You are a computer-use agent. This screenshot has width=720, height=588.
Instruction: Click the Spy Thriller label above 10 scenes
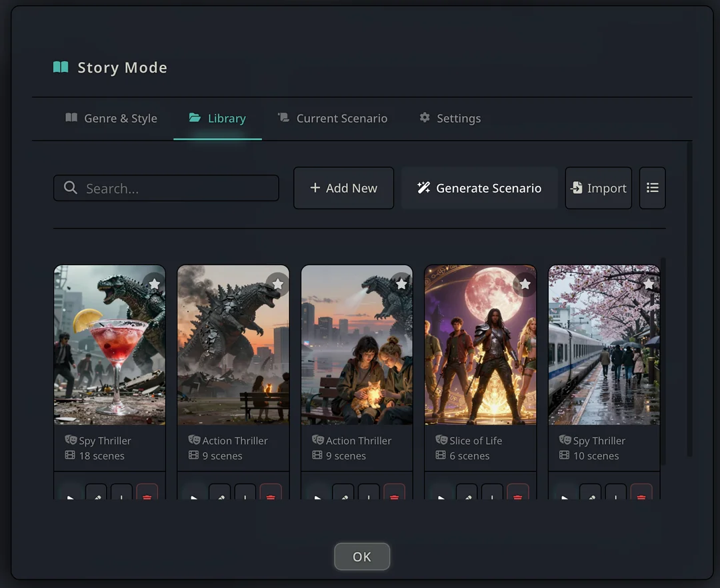pos(599,441)
